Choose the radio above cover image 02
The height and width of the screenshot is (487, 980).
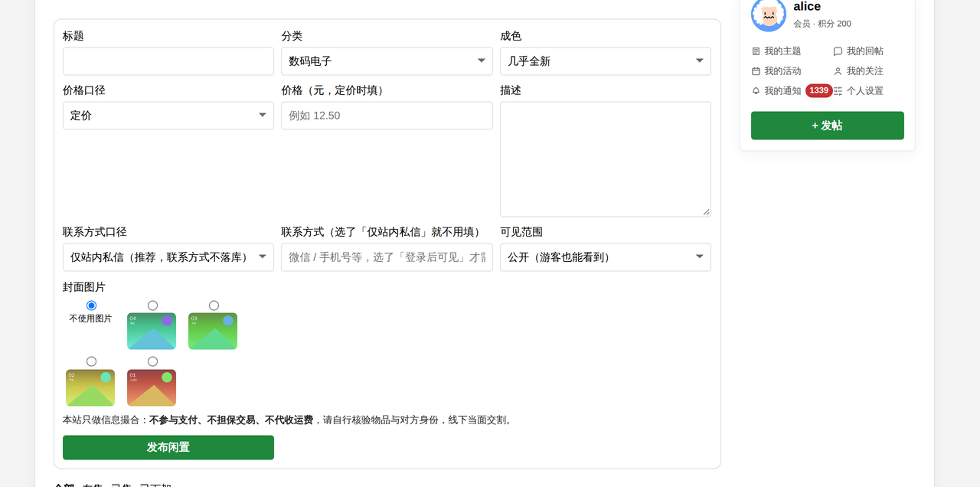coord(92,361)
